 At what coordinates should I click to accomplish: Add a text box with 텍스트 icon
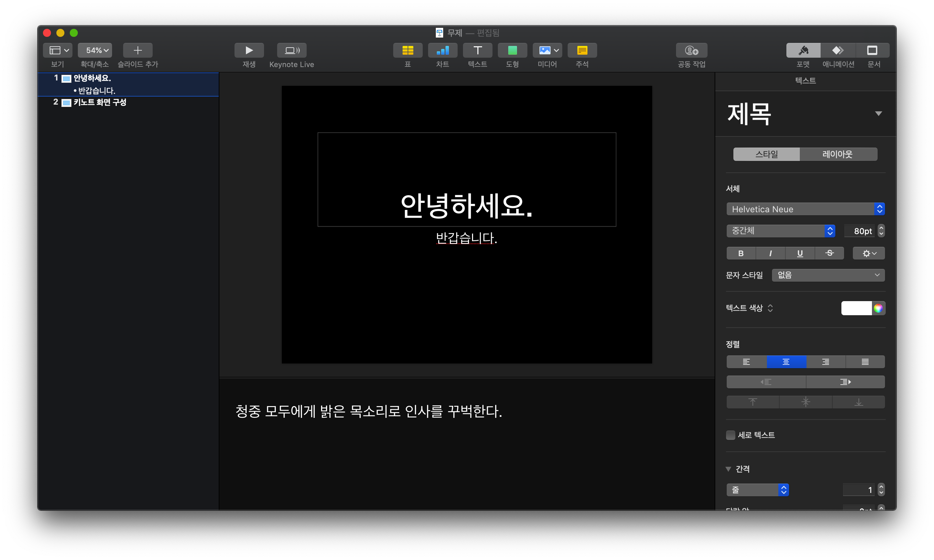[477, 50]
